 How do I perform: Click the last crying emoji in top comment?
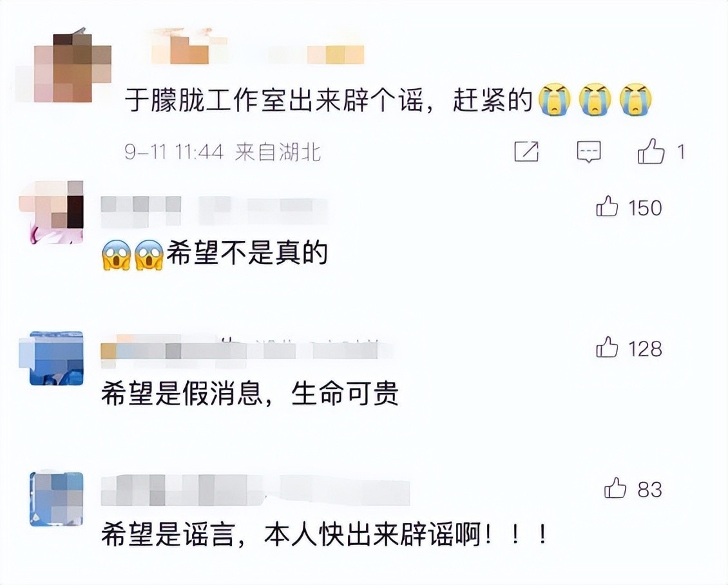[636, 99]
